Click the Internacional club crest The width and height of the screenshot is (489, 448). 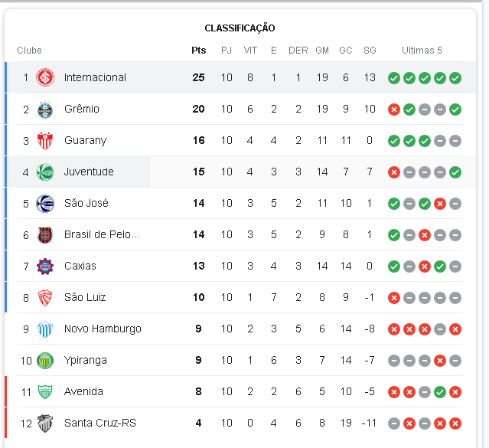[45, 77]
